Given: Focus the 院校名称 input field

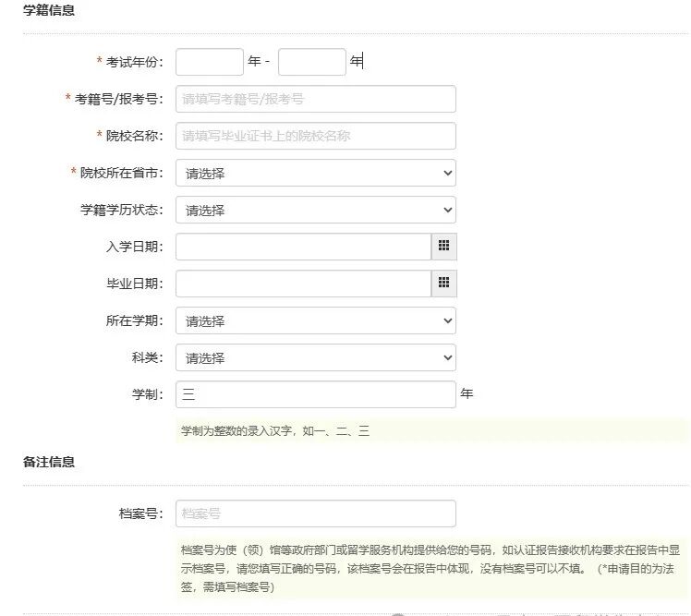Looking at the screenshot, I should (316, 136).
